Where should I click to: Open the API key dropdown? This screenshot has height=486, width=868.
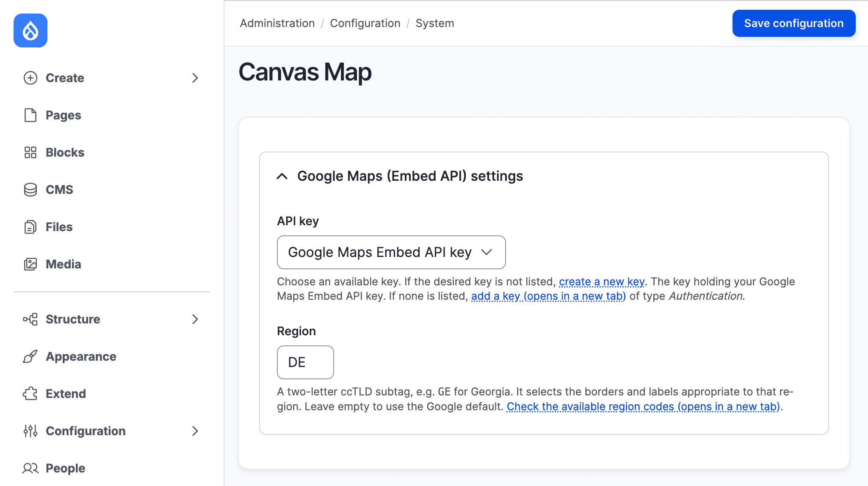[391, 252]
